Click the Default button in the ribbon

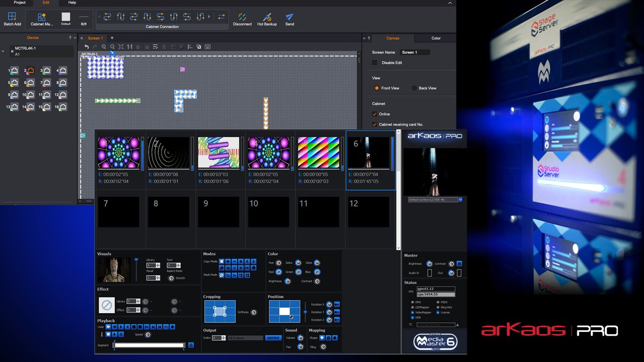(x=65, y=18)
